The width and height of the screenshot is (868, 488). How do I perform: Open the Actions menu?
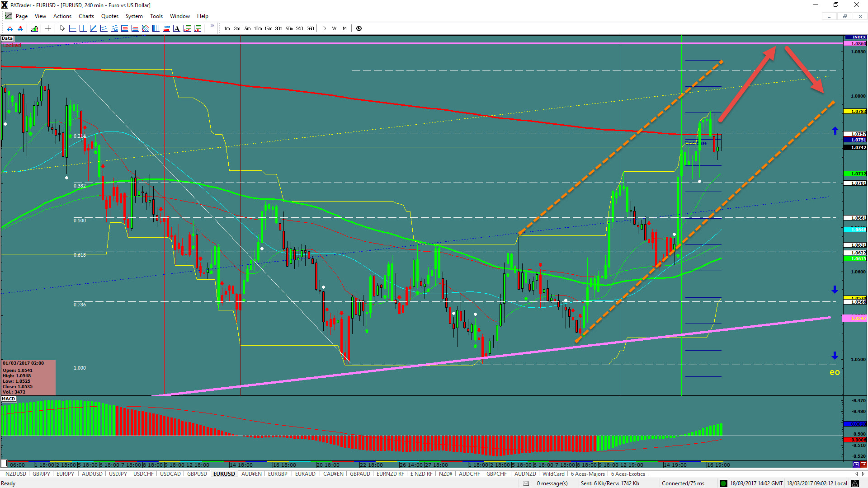click(62, 16)
